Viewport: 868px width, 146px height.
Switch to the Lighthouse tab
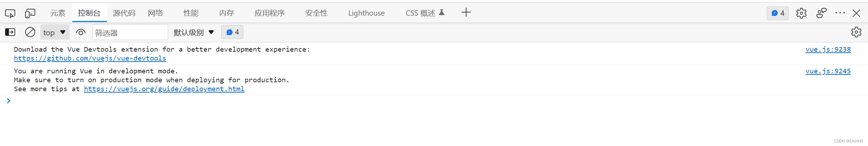tap(366, 13)
